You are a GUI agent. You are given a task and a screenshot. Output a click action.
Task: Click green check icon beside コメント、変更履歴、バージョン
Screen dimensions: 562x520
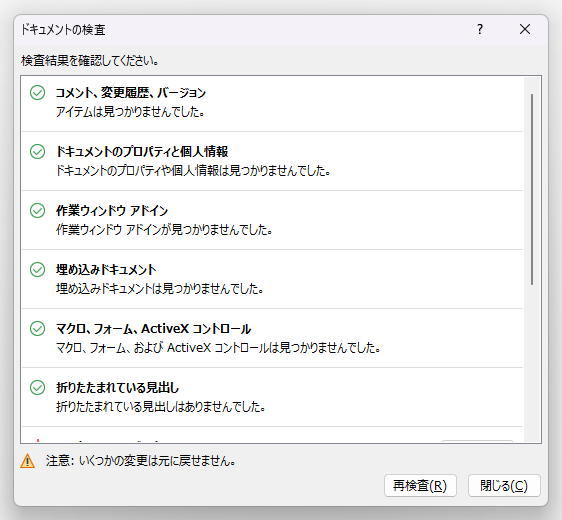coord(37,92)
